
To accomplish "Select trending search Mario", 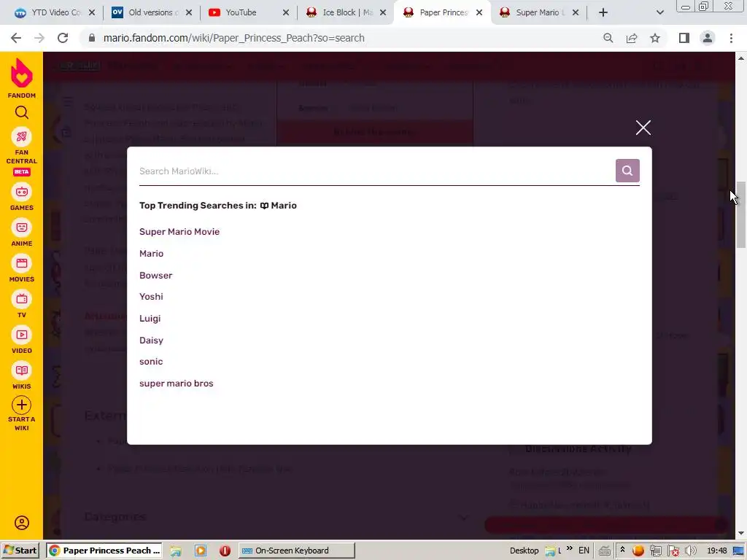I will [151, 253].
